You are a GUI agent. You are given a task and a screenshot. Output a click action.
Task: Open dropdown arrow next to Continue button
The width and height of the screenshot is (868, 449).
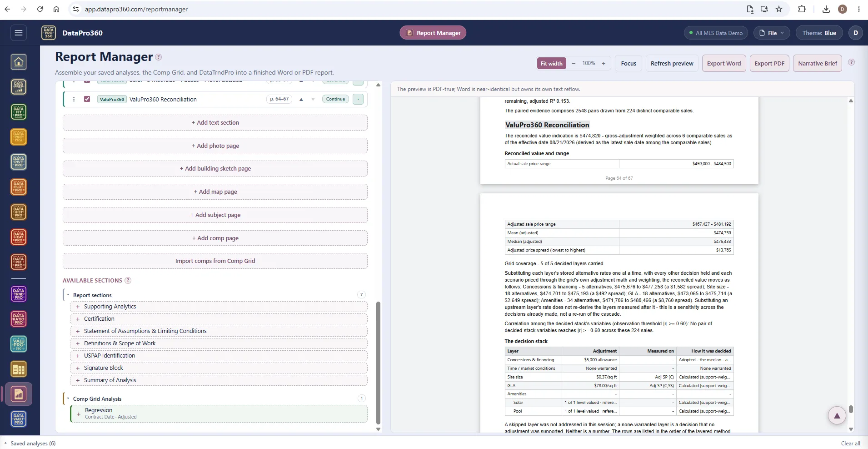pos(358,99)
